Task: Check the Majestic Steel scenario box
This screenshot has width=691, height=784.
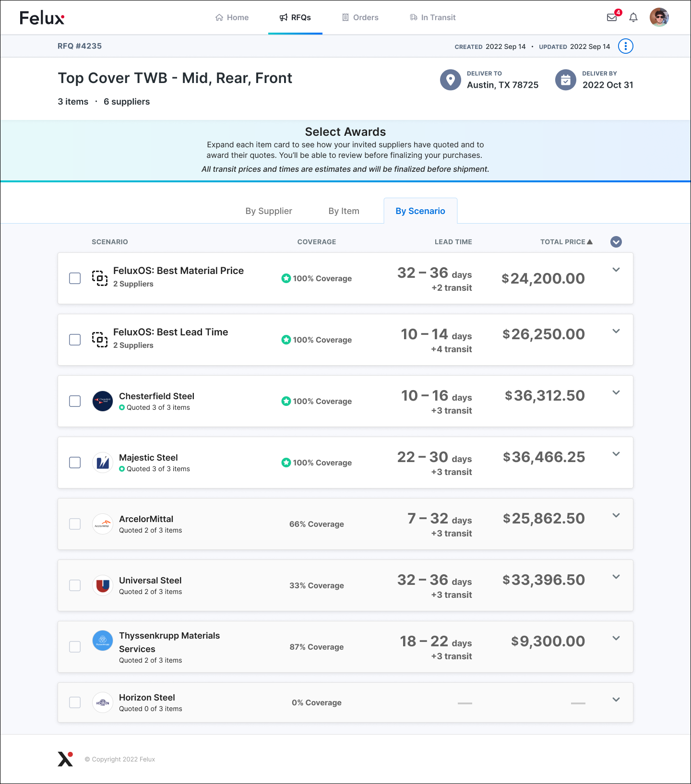Action: 75,463
